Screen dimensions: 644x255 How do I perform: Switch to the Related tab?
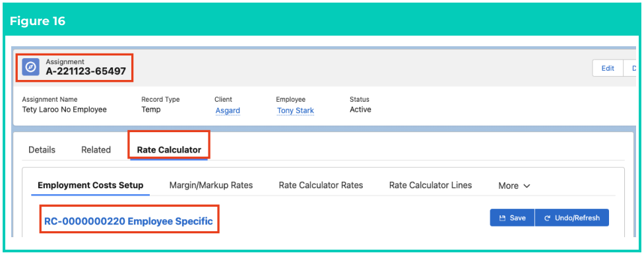[96, 150]
